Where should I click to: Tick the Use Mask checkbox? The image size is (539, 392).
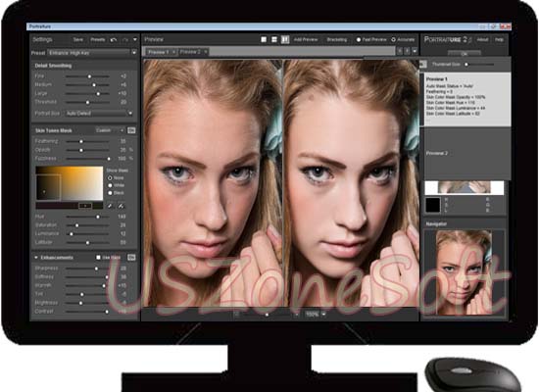click(x=98, y=257)
